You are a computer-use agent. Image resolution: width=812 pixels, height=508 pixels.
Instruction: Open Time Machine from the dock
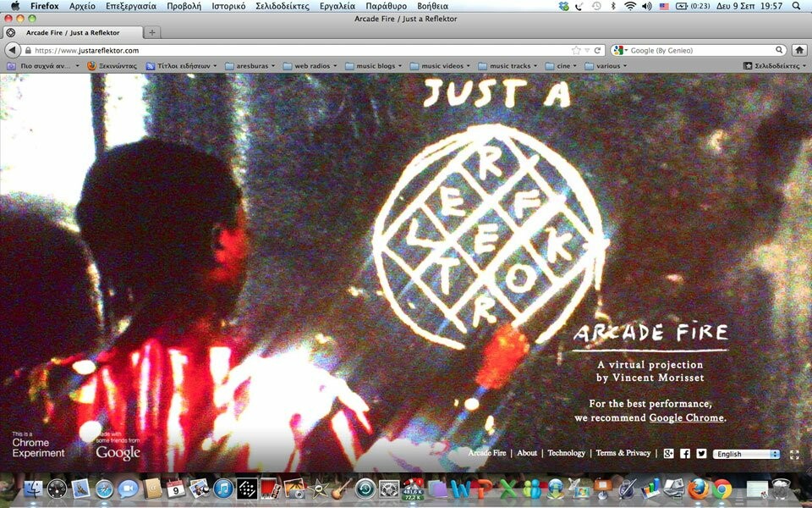365,489
